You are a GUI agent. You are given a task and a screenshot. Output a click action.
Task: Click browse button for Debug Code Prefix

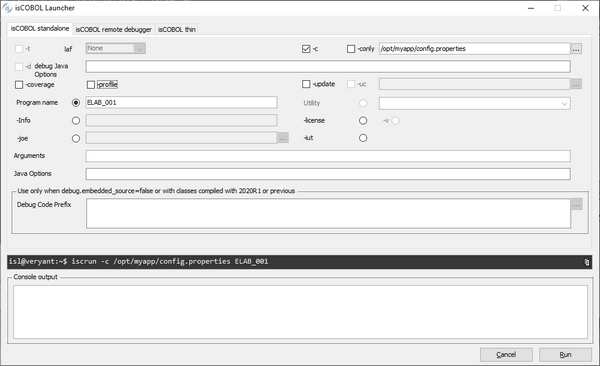[x=577, y=204]
